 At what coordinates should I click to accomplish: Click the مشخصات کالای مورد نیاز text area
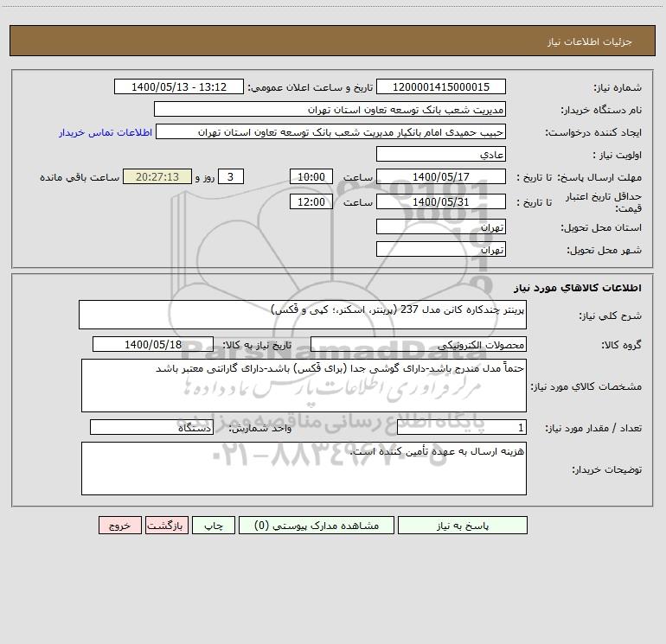pyautogui.click(x=304, y=386)
